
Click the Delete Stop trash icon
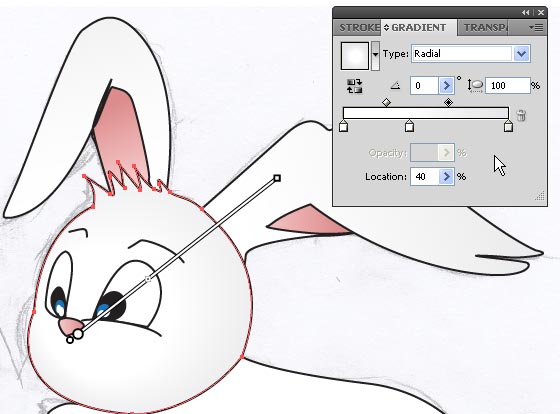(521, 115)
